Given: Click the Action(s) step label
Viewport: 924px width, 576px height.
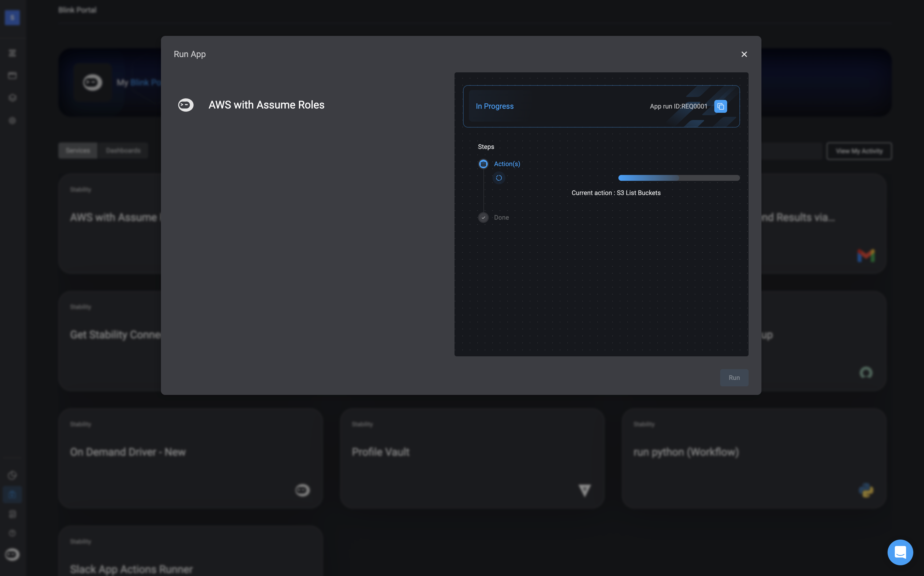Looking at the screenshot, I should pyautogui.click(x=507, y=164).
